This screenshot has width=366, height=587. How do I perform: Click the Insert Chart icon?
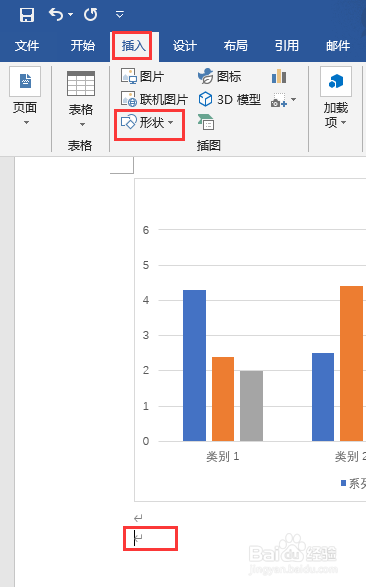pos(279,76)
